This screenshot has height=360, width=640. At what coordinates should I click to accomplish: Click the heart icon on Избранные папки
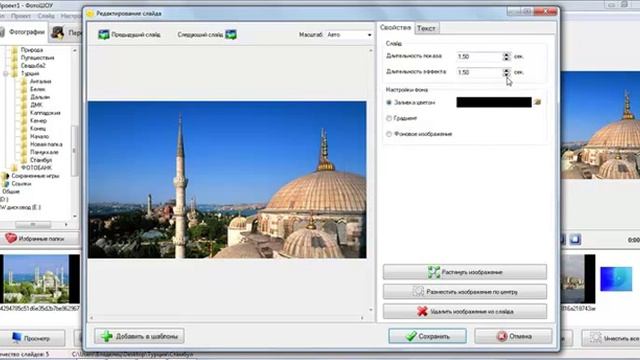point(11,238)
